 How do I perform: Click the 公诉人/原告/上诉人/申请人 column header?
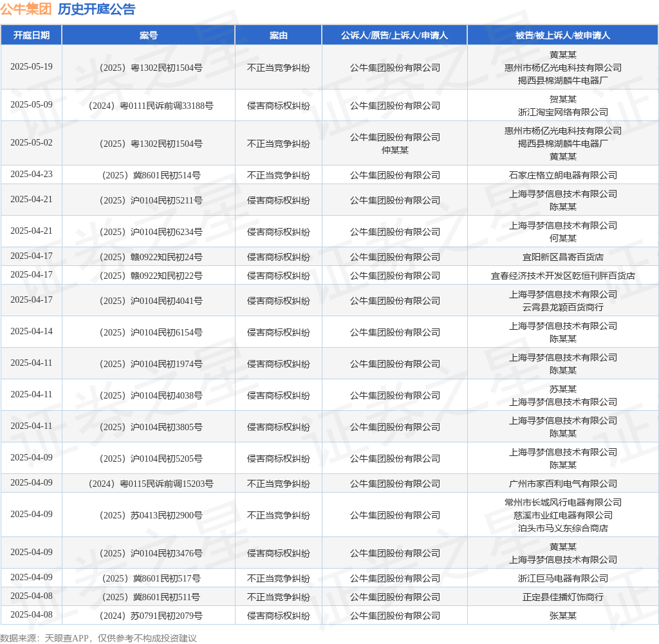point(394,35)
